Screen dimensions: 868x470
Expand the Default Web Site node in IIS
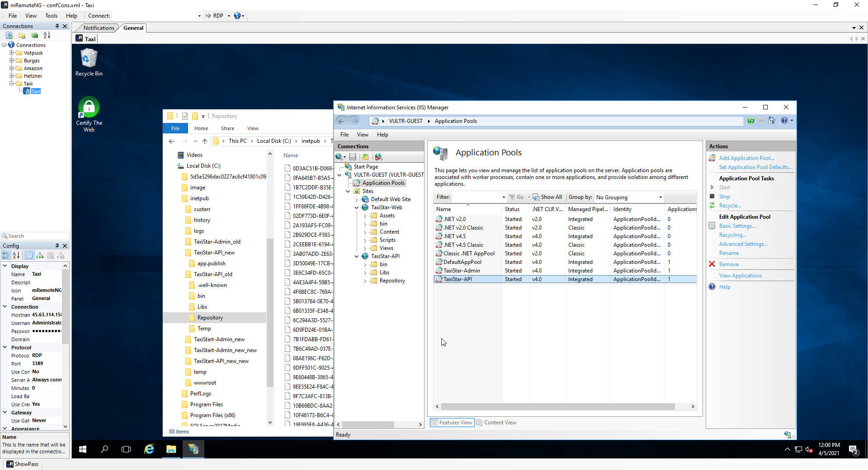(357, 199)
